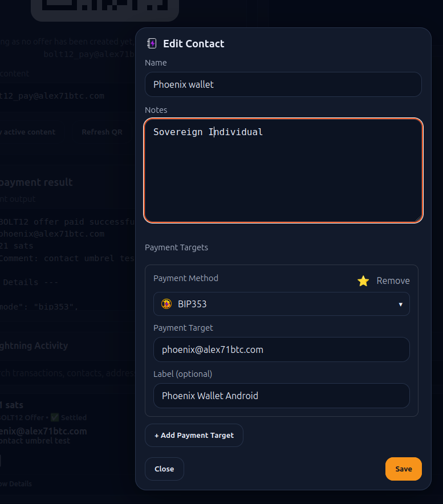Save the contact changes
Image resolution: width=443 pixels, height=504 pixels.
(404, 469)
